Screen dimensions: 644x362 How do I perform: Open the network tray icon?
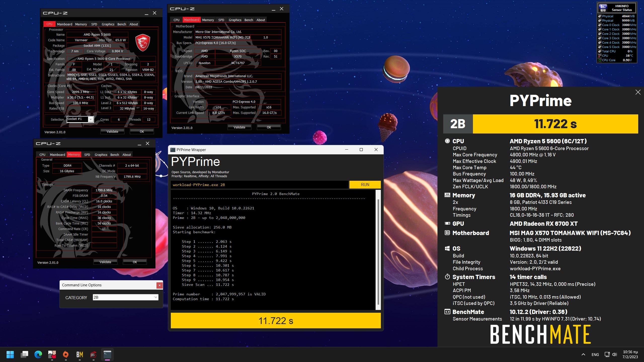tap(607, 354)
